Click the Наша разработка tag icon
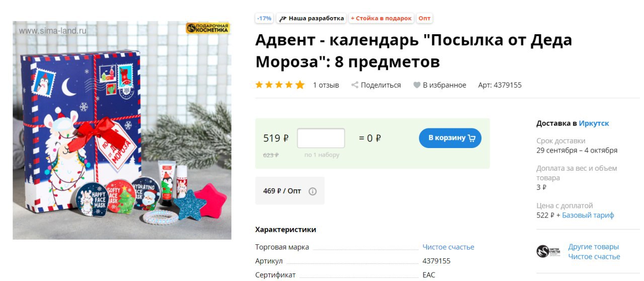Image resolution: width=644 pixels, height=281 pixels. 283,19
